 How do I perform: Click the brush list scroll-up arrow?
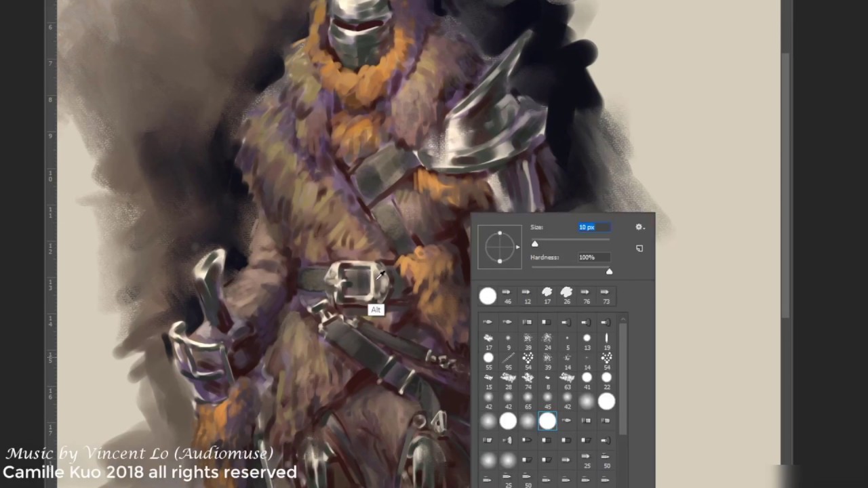point(623,319)
